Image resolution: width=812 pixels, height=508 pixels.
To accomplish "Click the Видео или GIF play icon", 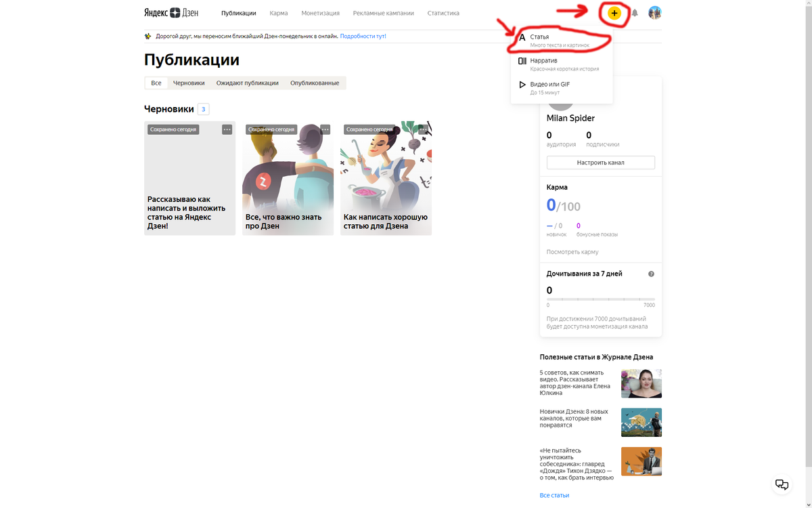I will (x=522, y=85).
